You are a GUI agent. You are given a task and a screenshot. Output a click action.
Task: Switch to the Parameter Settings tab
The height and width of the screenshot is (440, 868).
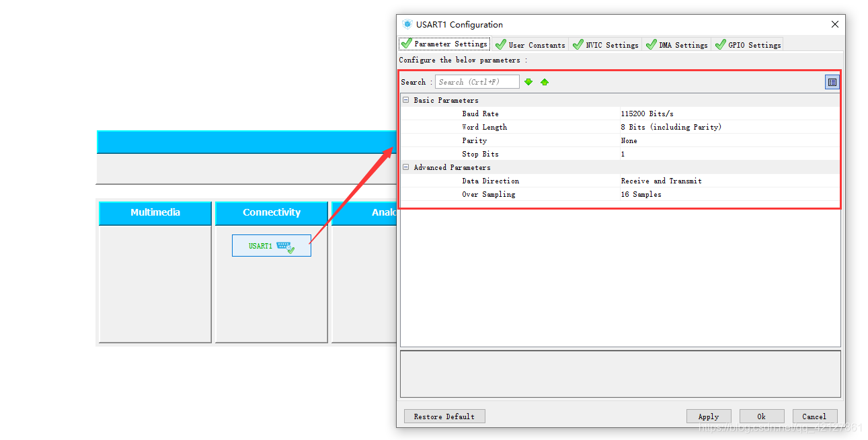444,44
